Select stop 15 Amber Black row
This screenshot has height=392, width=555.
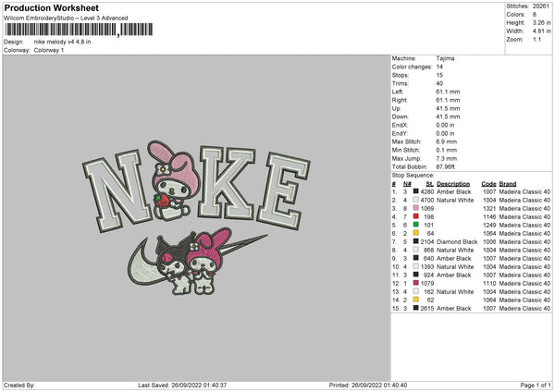[471, 308]
